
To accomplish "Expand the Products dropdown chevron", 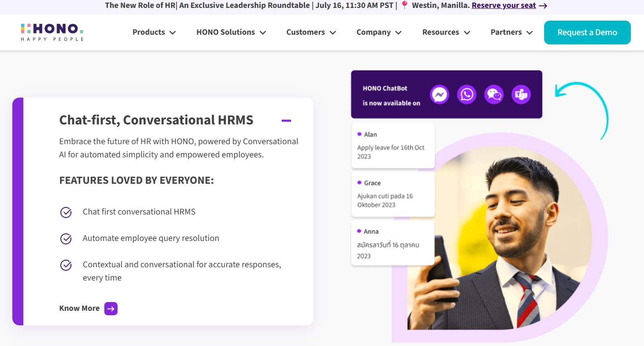I will [173, 33].
